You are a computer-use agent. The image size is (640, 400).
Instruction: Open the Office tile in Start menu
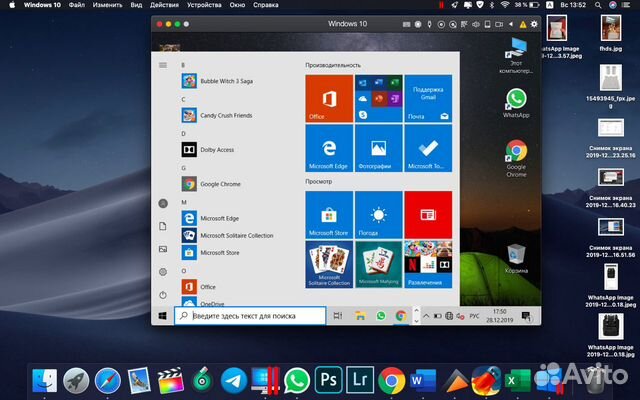329,98
